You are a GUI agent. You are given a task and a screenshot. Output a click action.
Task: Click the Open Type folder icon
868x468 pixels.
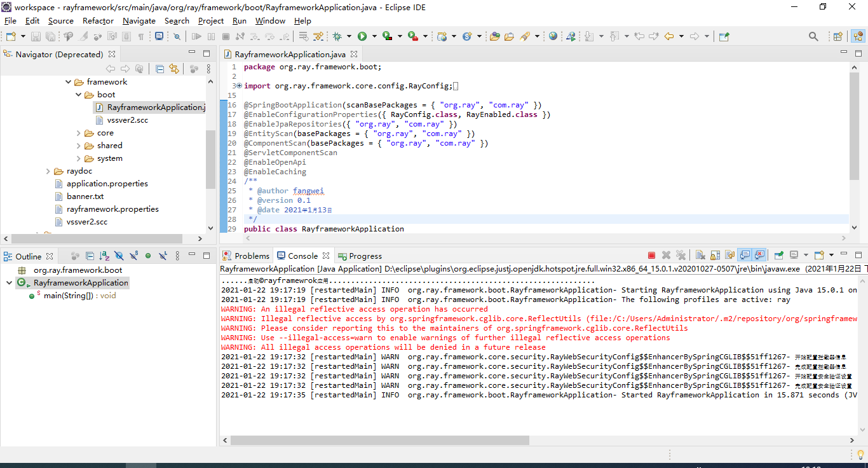(494, 36)
